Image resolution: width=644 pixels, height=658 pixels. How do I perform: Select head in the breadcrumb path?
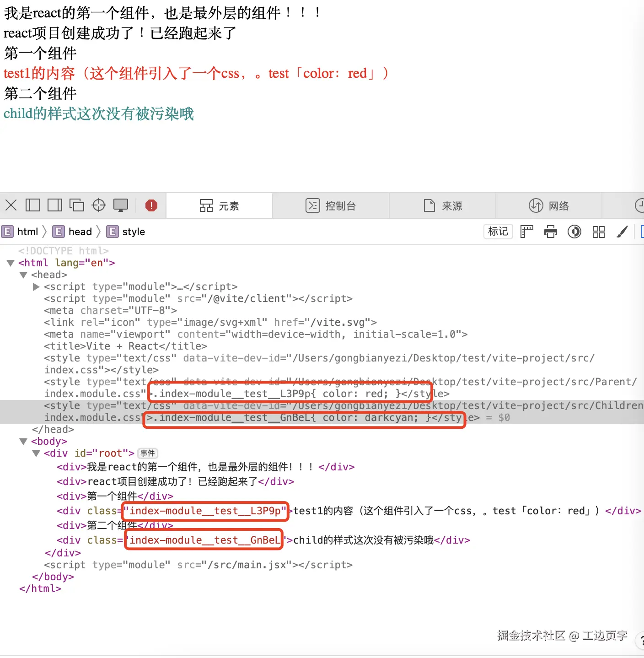pyautogui.click(x=72, y=232)
